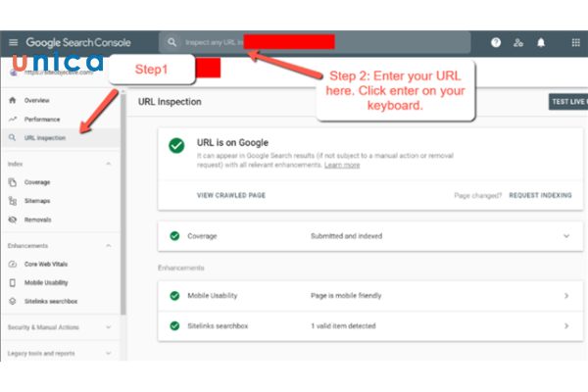This screenshot has width=588, height=392.
Task: Open the notifications bell
Action: click(x=541, y=43)
